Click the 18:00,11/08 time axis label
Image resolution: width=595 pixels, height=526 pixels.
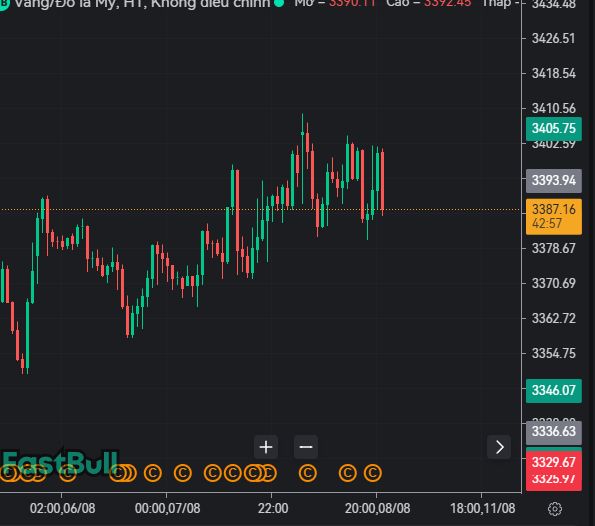[x=483, y=509]
